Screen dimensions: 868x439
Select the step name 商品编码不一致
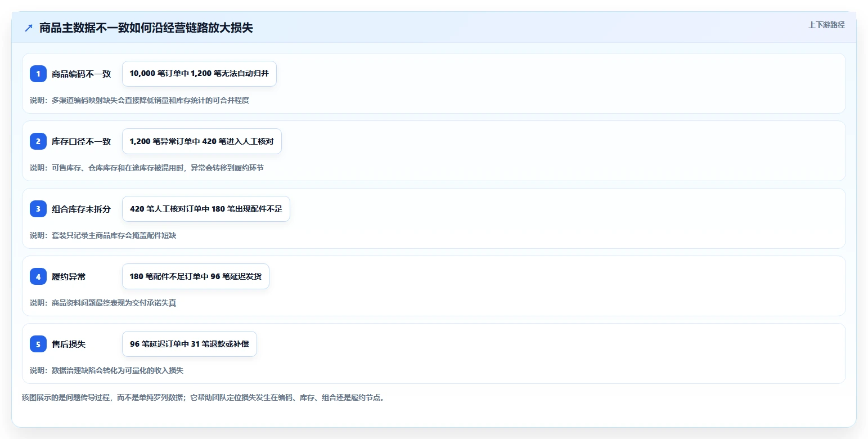click(82, 74)
